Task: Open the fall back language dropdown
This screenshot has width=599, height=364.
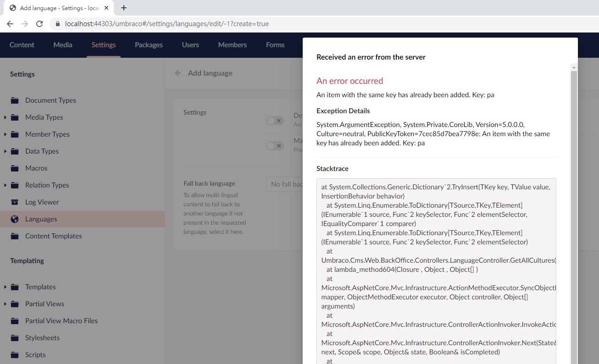Action: click(x=284, y=184)
